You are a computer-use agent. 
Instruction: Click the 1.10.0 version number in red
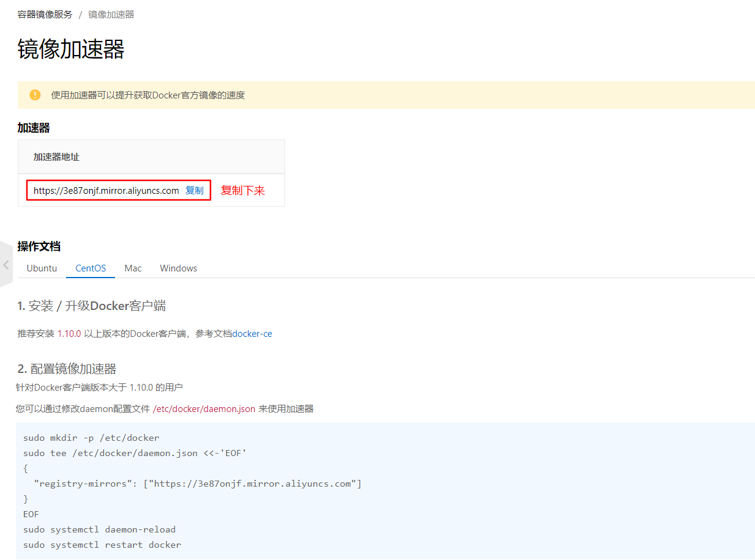point(69,333)
